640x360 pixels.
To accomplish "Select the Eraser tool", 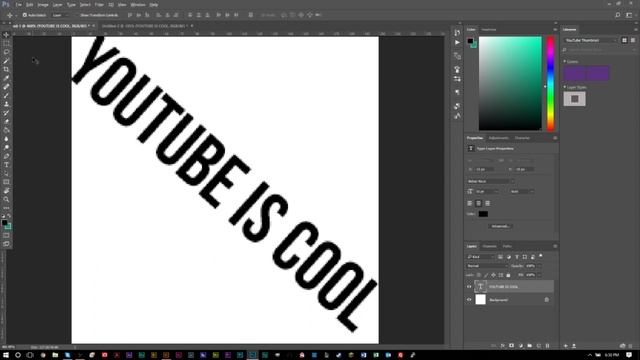I will (x=6, y=121).
